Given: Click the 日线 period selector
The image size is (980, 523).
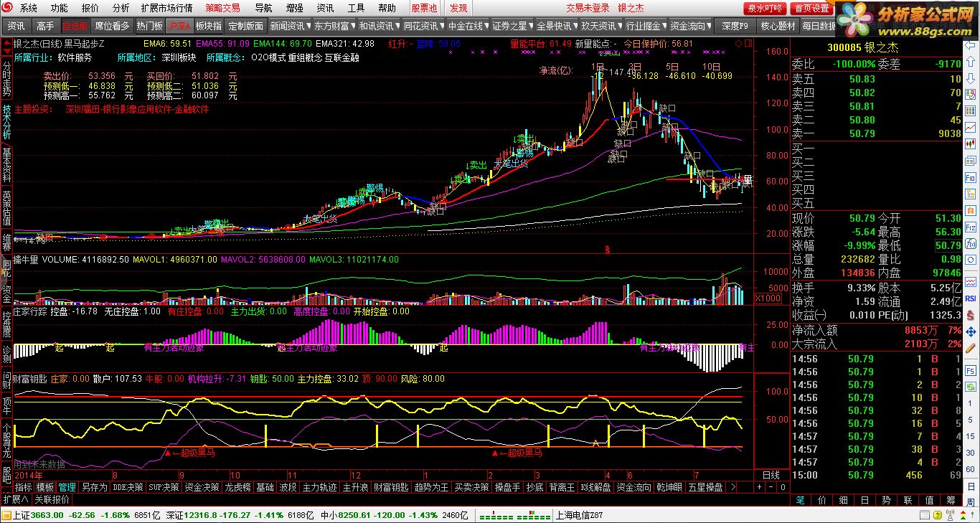Looking at the screenshot, I should (x=771, y=475).
